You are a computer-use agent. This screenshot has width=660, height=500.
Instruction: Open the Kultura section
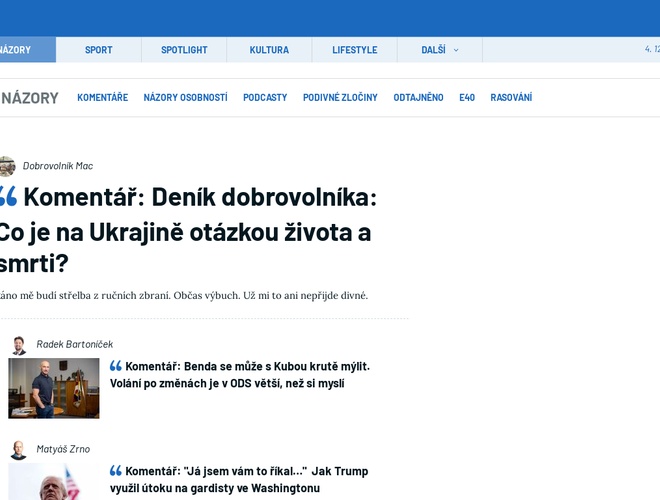pos(269,50)
